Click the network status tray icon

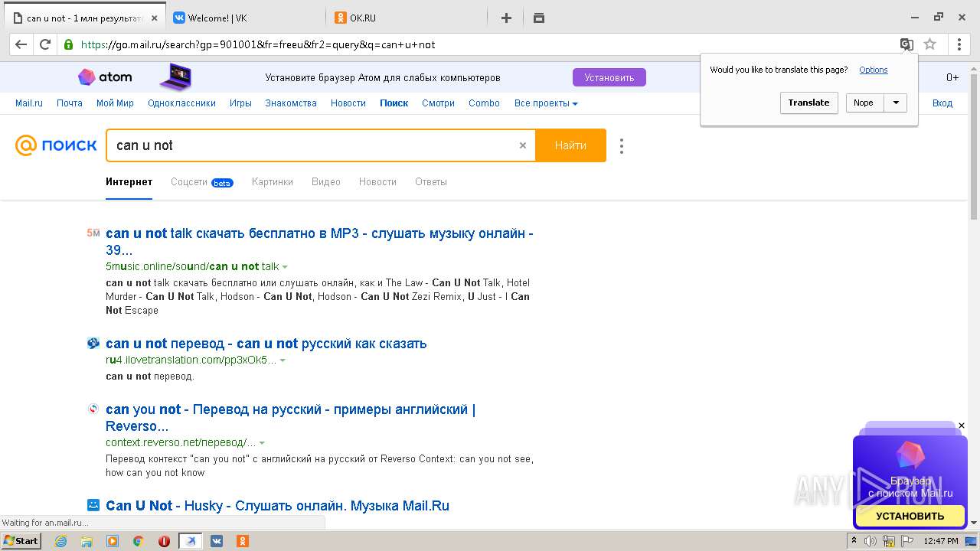tap(889, 541)
